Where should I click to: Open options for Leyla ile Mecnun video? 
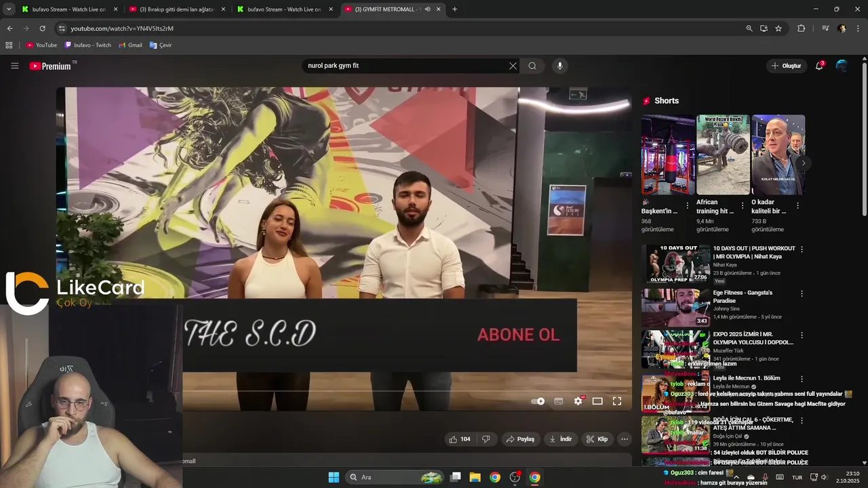(802, 379)
